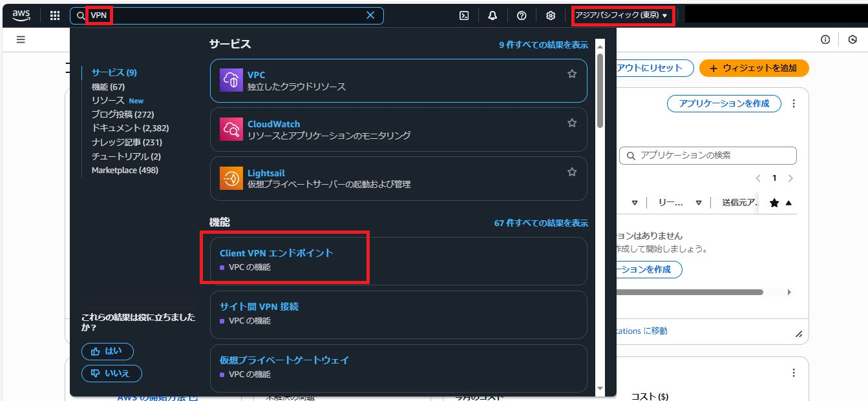This screenshot has height=401, width=868.
Task: Select 機能 (67) filter category
Action: click(x=108, y=87)
